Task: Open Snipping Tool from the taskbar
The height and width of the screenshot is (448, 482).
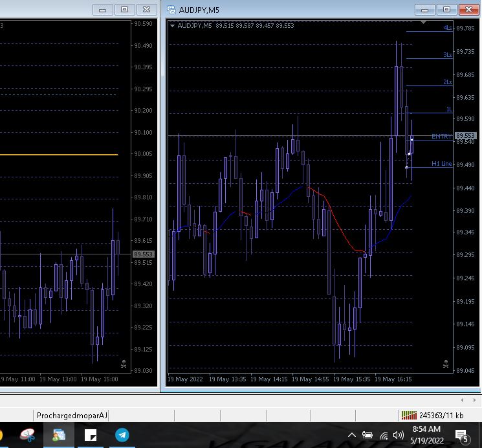Action: coord(27,435)
